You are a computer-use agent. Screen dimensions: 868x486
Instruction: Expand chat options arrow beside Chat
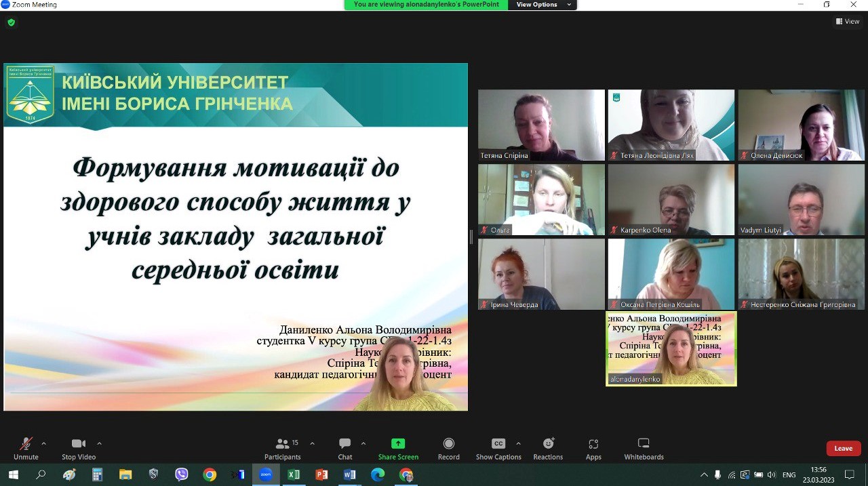coord(363,444)
